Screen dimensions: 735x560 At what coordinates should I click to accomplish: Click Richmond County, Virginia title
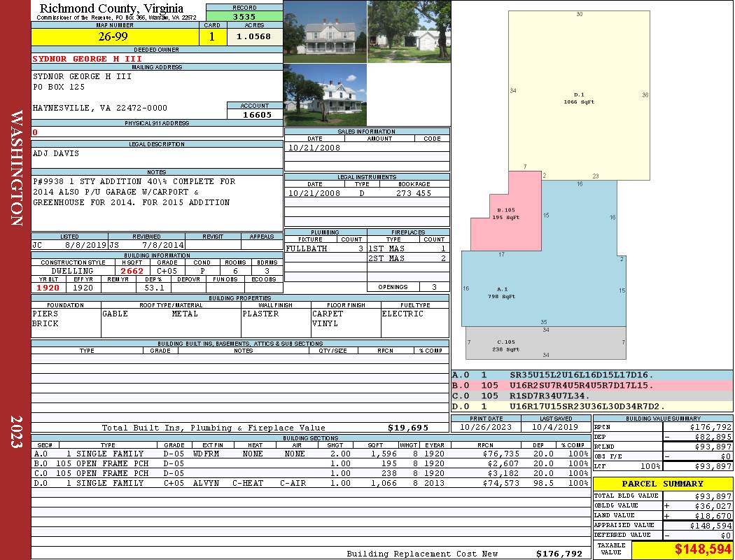pos(111,8)
